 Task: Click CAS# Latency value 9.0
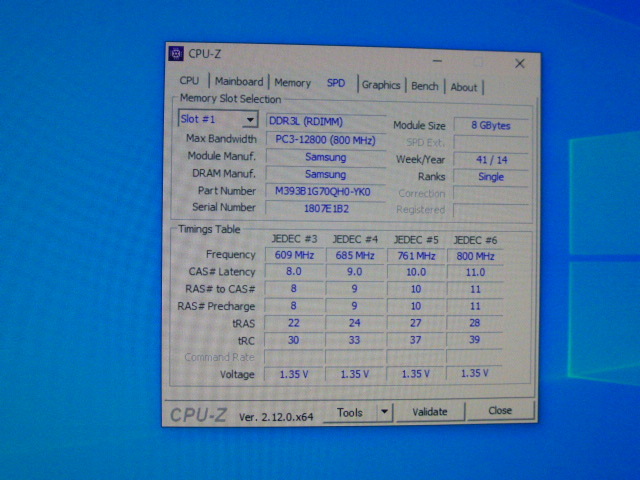355,272
